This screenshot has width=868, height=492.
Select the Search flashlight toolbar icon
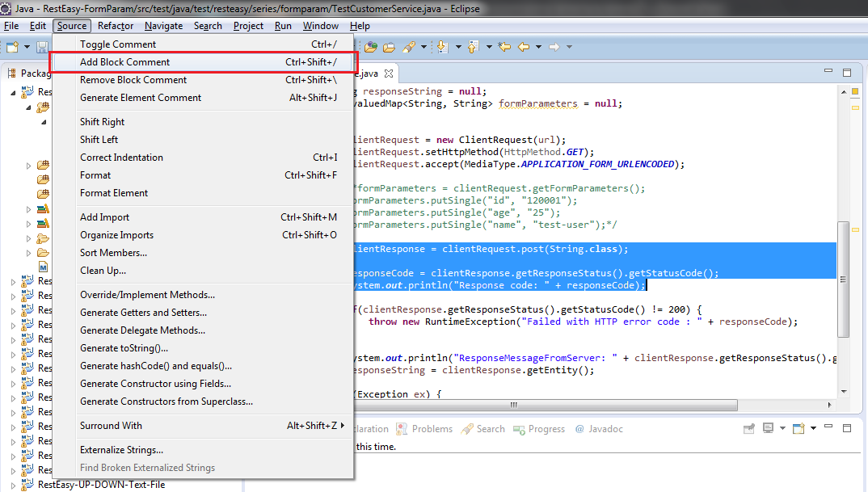click(x=409, y=47)
